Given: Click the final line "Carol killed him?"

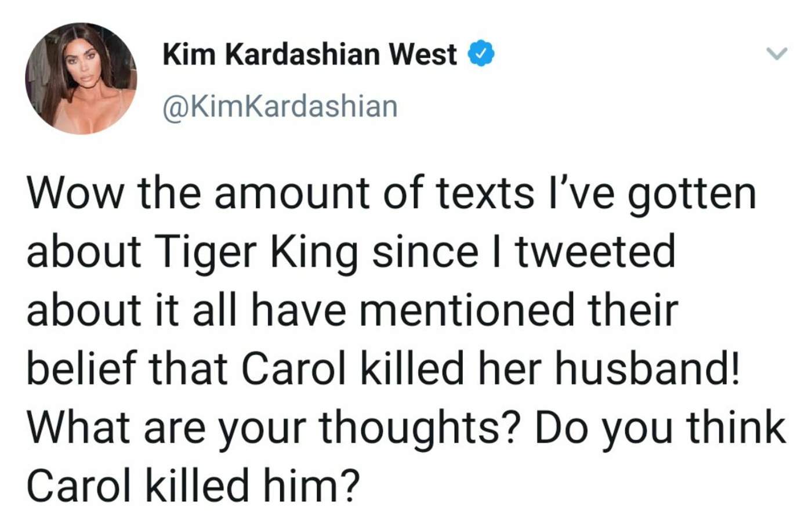Looking at the screenshot, I should [x=193, y=485].
